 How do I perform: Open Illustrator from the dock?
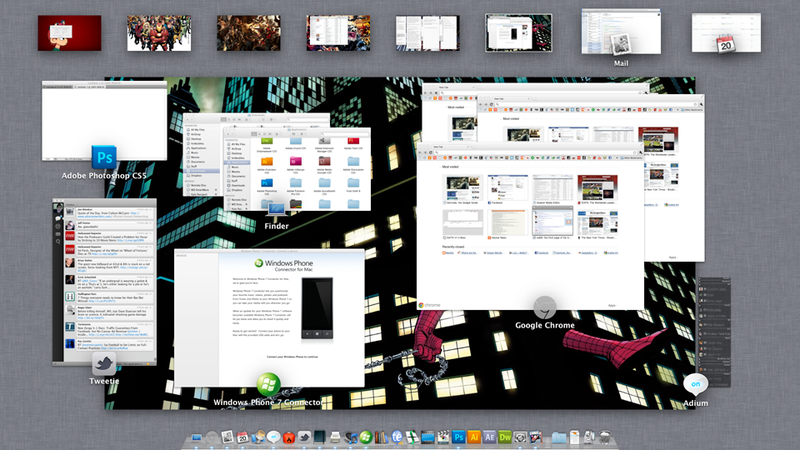pyautogui.click(x=474, y=437)
